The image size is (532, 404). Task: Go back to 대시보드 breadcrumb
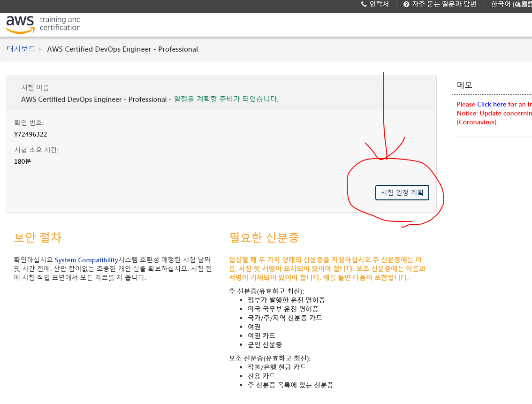[21, 49]
